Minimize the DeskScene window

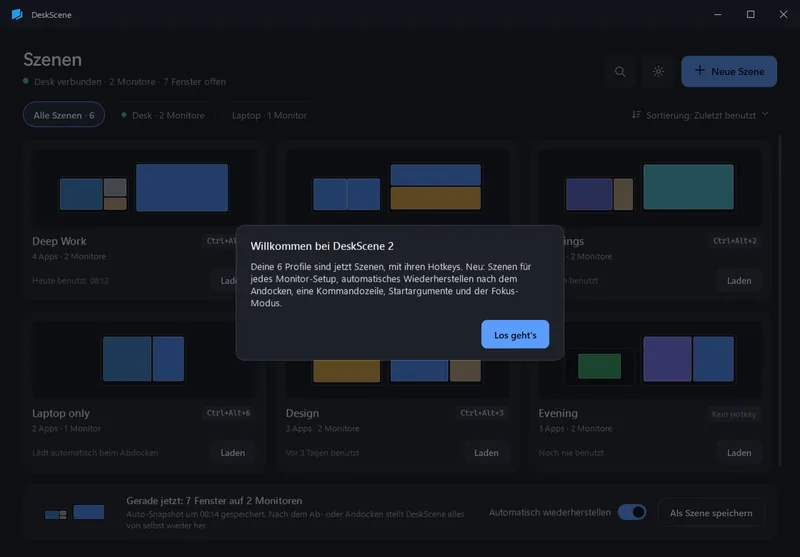(x=718, y=14)
